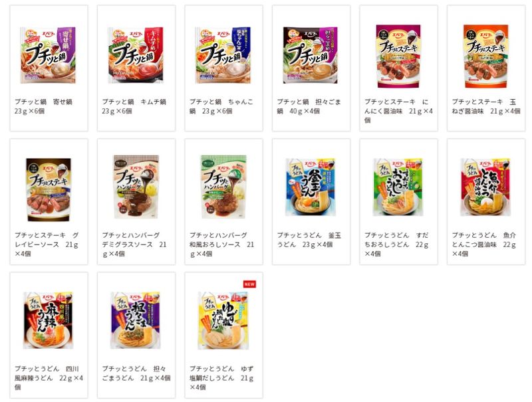The image size is (532, 402).
Task: Open プチッとステーキ 玉ねぎ醤油味 21g×4個 title link
Action: point(486,106)
